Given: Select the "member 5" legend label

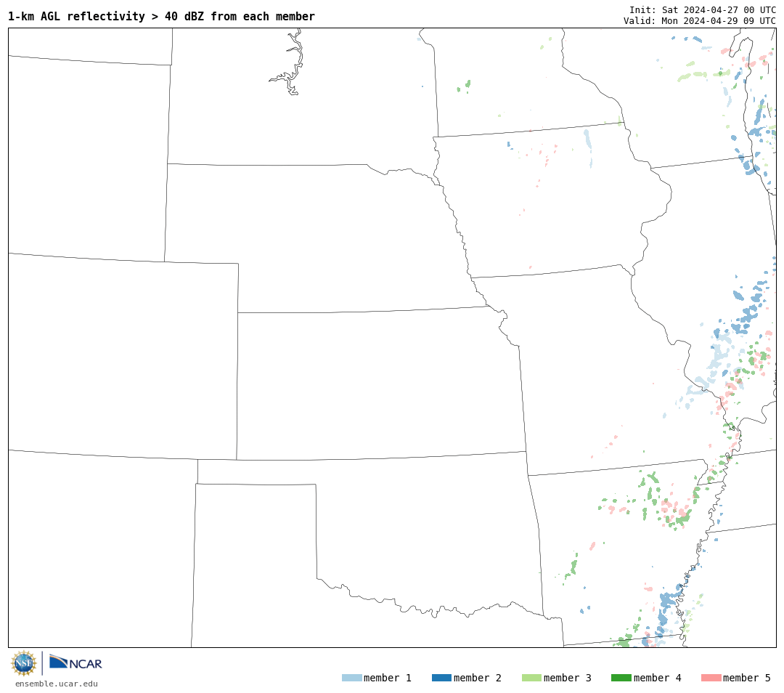Looking at the screenshot, I should [x=747, y=678].
